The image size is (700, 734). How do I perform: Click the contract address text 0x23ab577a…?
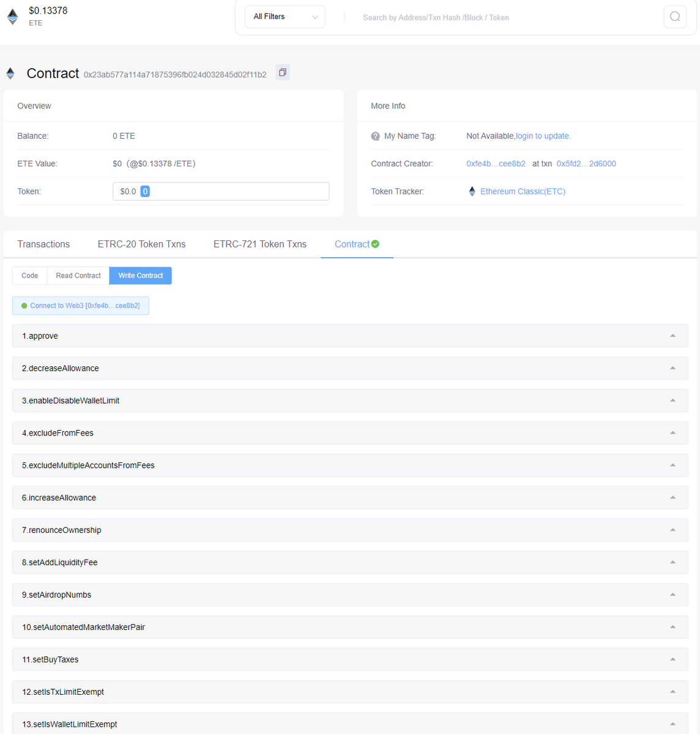tap(175, 75)
